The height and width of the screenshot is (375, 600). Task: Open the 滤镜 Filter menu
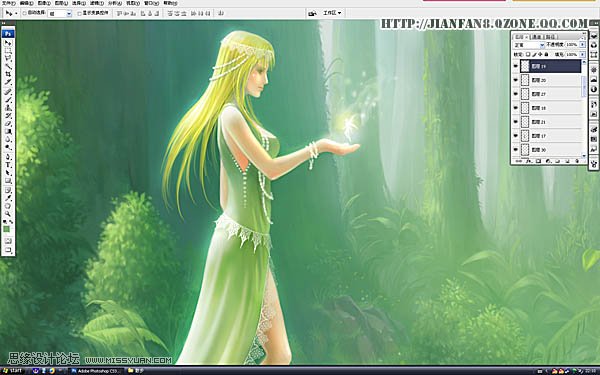96,3
